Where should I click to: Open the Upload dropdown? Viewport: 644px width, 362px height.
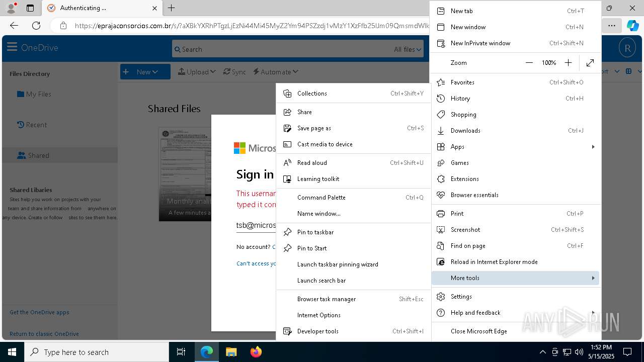click(x=197, y=72)
